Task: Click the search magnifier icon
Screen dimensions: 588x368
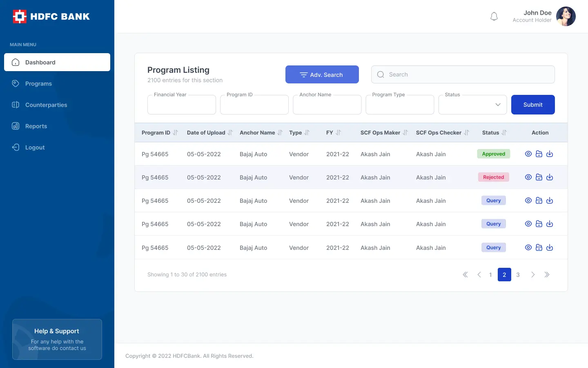Action: (381, 74)
